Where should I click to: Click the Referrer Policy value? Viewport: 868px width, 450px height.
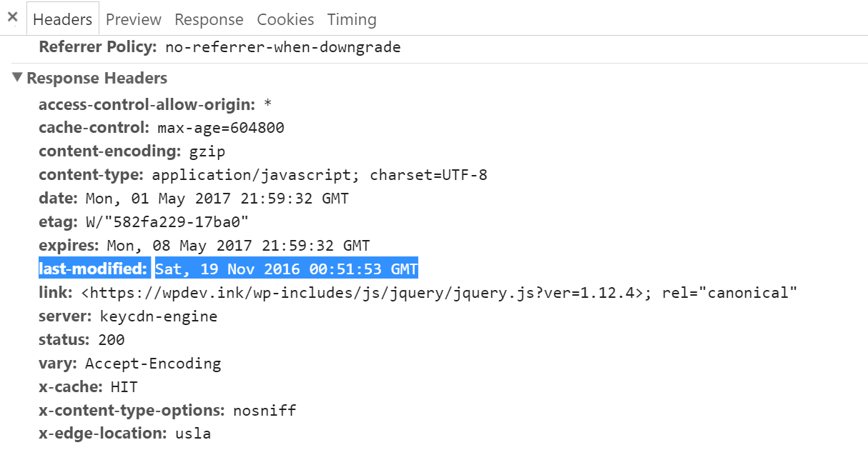[x=282, y=48]
